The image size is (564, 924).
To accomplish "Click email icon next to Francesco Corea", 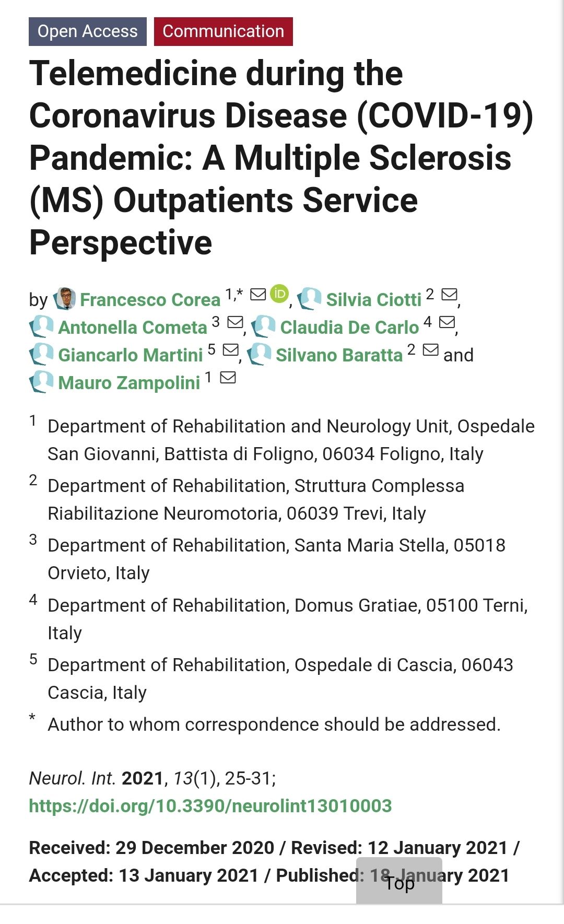I will tap(258, 295).
